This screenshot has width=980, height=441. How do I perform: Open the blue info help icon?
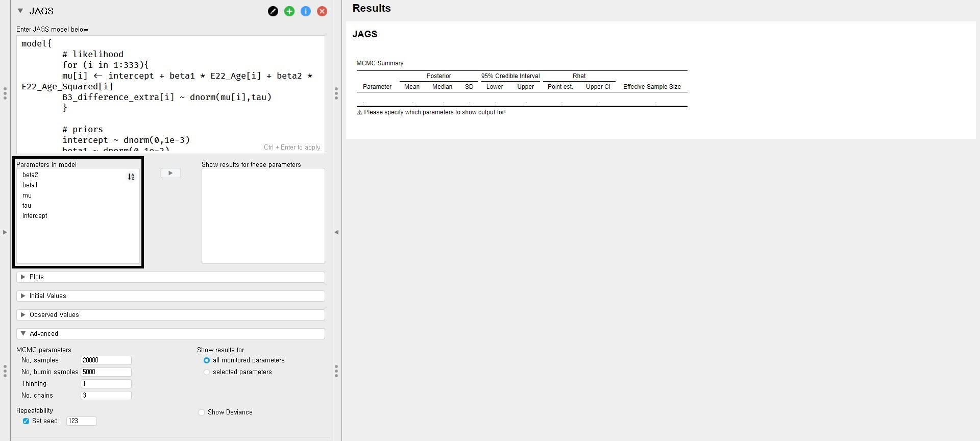306,11
